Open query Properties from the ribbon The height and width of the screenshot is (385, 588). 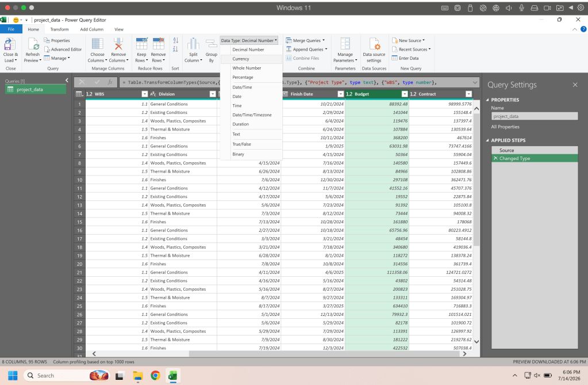pyautogui.click(x=57, y=40)
